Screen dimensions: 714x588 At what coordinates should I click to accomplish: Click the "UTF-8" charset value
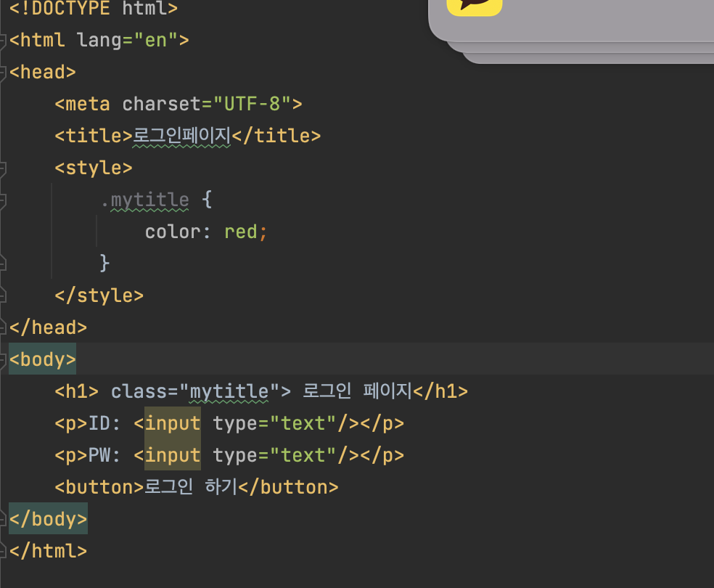[x=252, y=104]
